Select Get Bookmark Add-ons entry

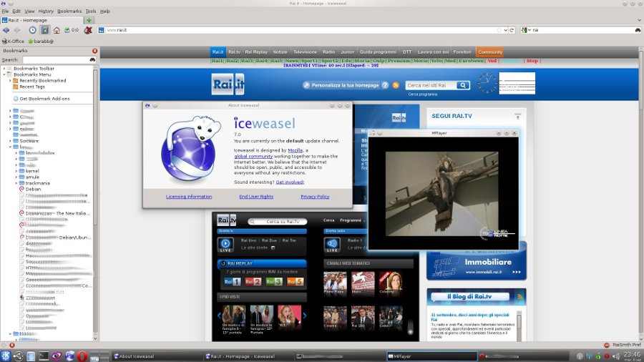tap(41, 99)
